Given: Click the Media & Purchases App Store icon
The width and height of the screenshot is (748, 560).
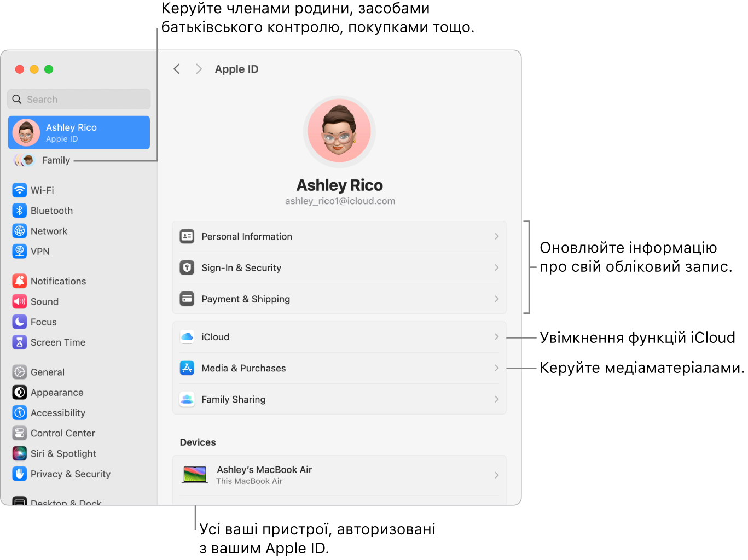Looking at the screenshot, I should point(187,368).
